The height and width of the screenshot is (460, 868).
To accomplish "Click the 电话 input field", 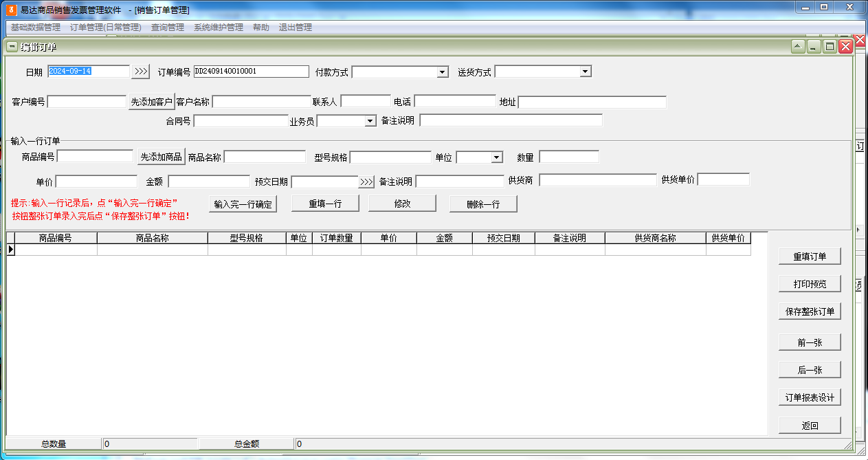I will pyautogui.click(x=455, y=102).
